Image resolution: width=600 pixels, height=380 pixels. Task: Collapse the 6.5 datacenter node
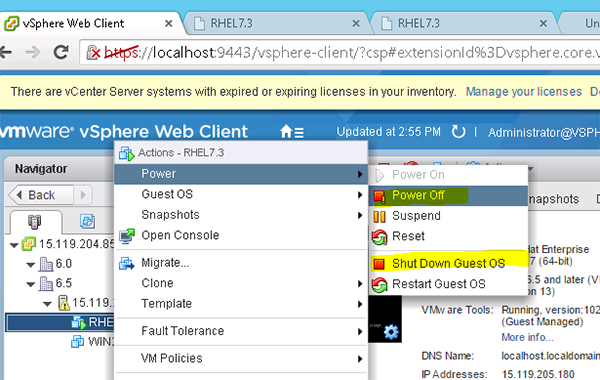[31, 284]
